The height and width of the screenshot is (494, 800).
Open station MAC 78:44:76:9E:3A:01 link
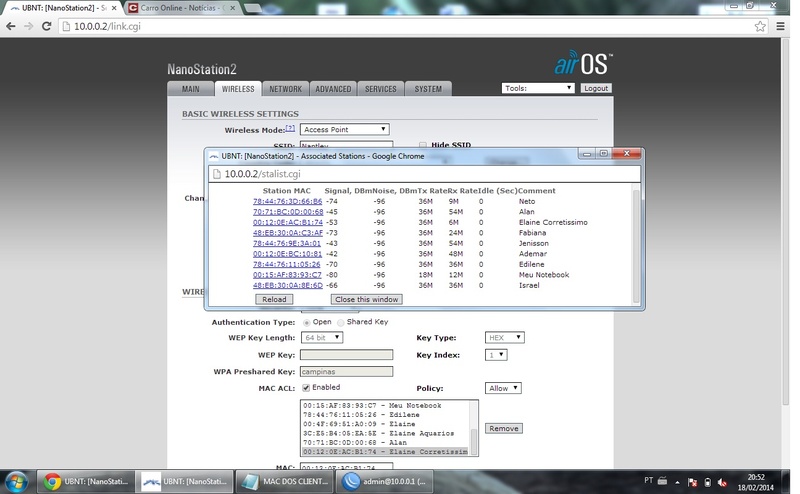pos(288,243)
